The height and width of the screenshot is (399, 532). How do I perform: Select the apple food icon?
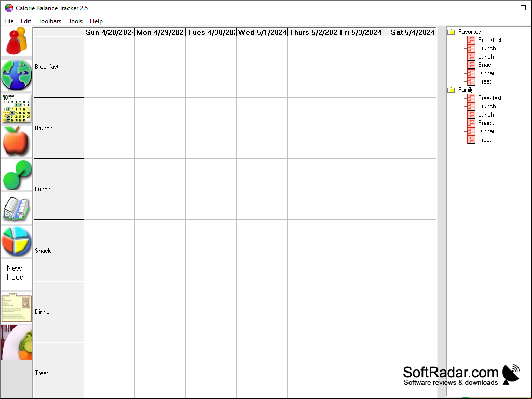16,142
